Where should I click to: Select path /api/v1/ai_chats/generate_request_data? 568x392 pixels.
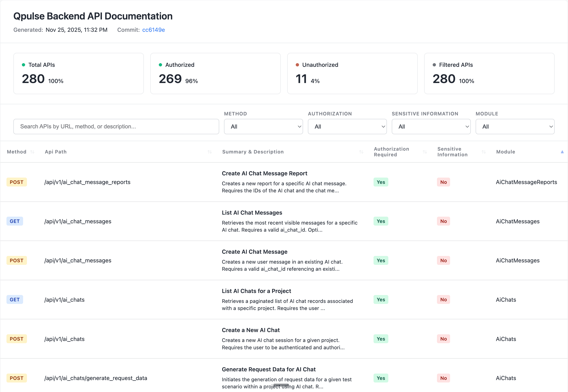click(x=96, y=378)
